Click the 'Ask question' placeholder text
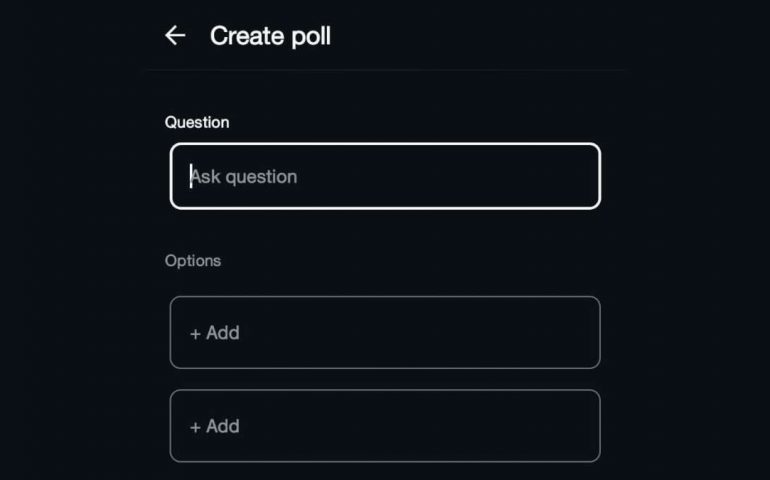770x480 pixels. (244, 177)
